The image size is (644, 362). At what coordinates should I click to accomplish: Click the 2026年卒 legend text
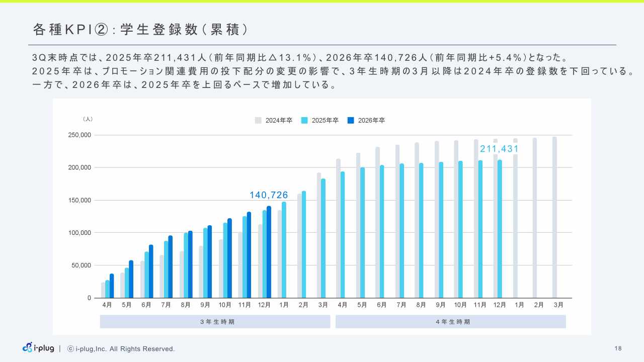(371, 121)
